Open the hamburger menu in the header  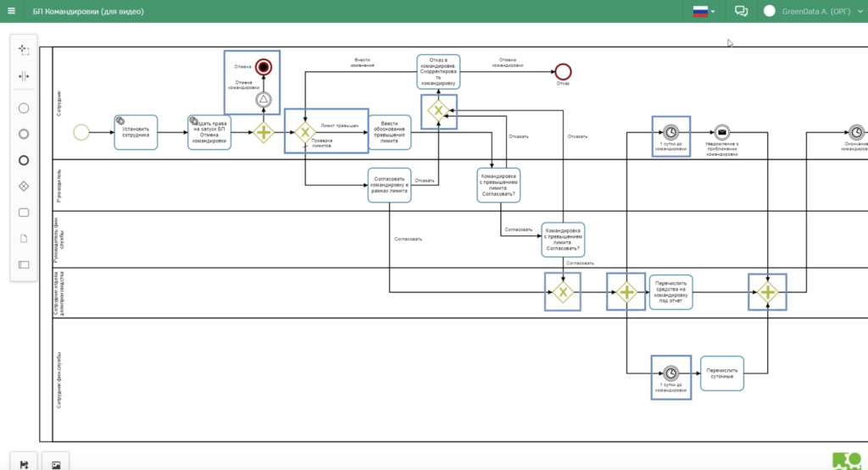point(11,11)
